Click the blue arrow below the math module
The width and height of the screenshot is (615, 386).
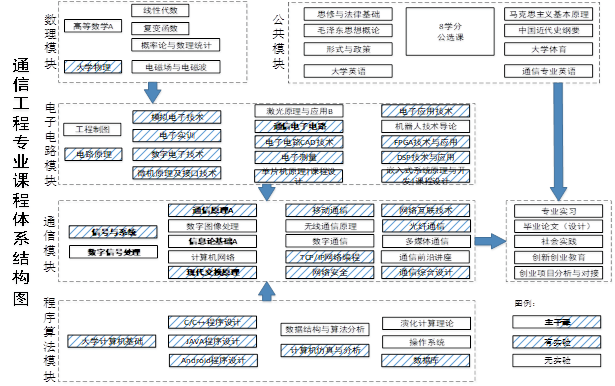click(153, 93)
